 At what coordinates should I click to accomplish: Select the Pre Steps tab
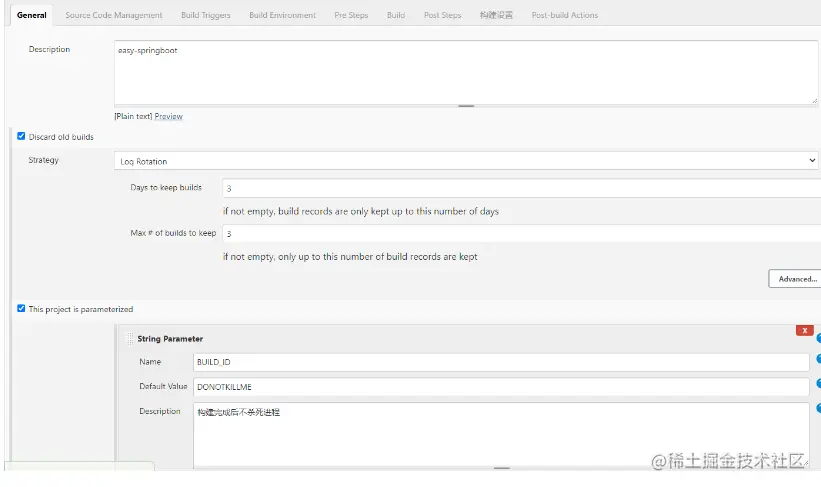(x=351, y=15)
